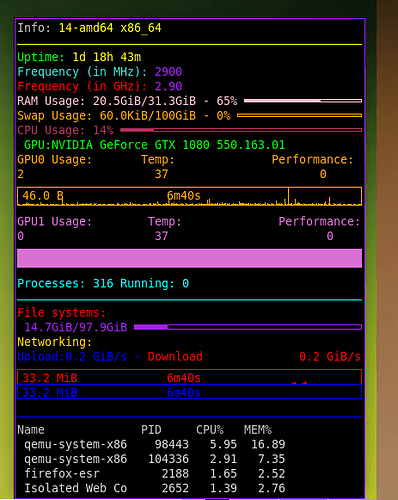Viewport: 398px width, 500px height.
Task: Click the CPU% column header
Action: [210, 430]
